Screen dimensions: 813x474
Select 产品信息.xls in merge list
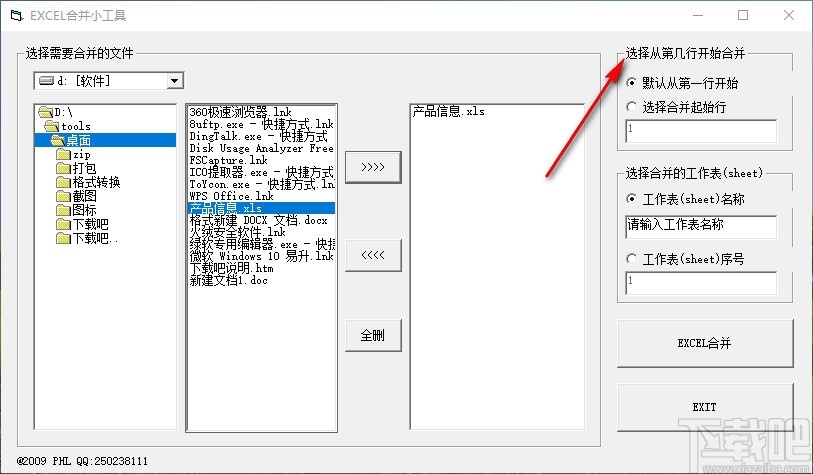448,111
